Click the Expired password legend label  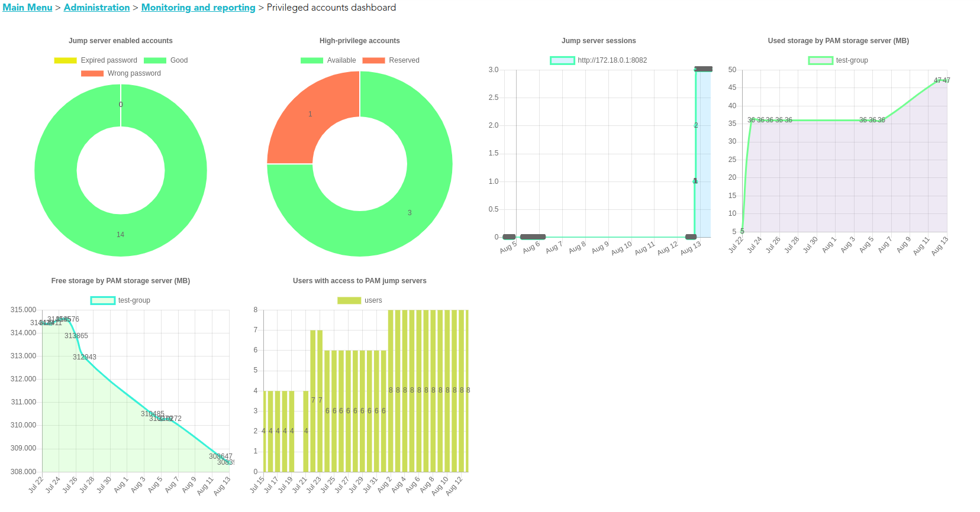(x=109, y=60)
